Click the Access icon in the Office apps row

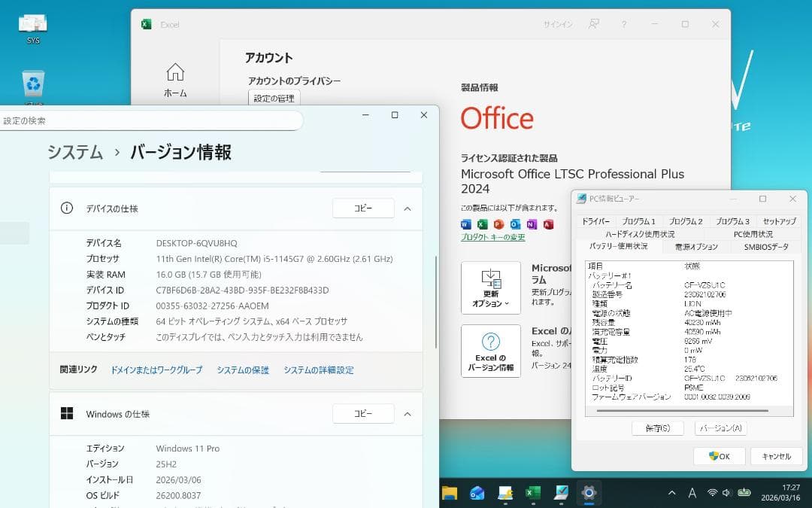tap(549, 224)
